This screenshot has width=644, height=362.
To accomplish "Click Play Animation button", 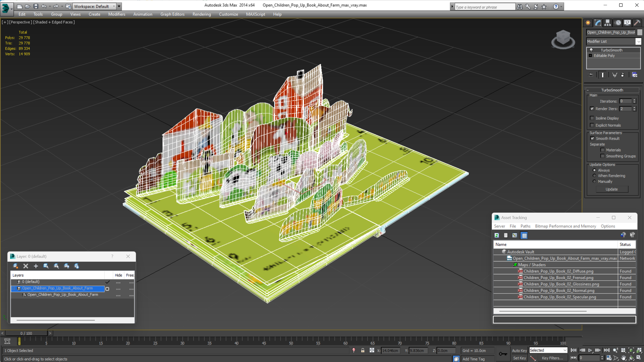I will point(590,350).
